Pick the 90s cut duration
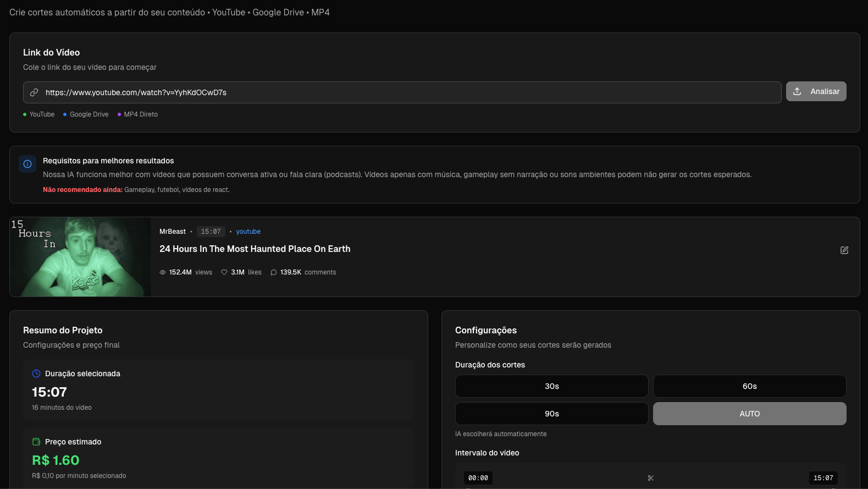Image resolution: width=868 pixels, height=489 pixels. (x=551, y=414)
